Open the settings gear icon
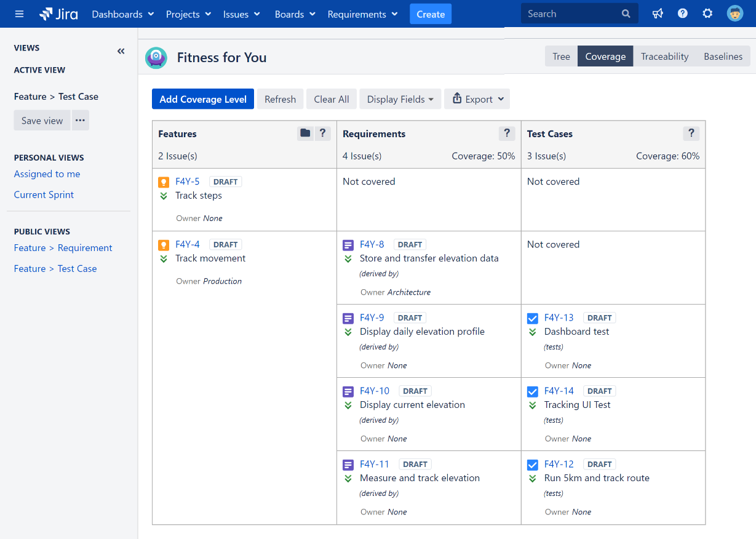 coord(707,14)
